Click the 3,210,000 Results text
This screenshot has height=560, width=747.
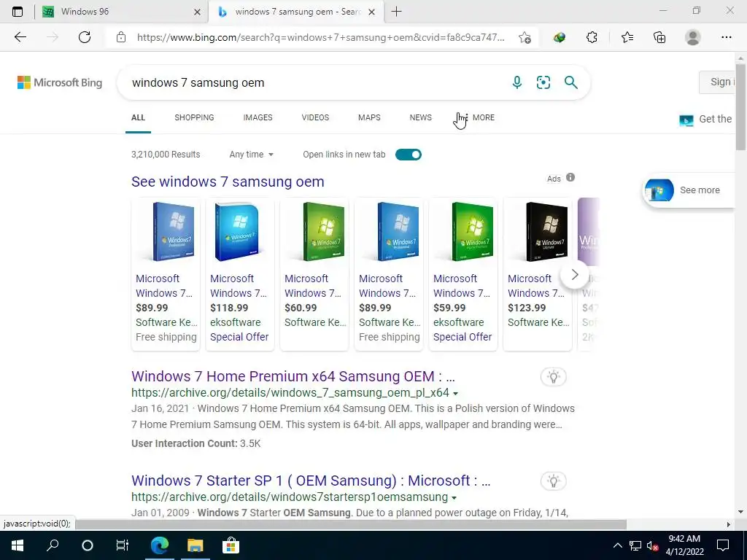coord(166,155)
